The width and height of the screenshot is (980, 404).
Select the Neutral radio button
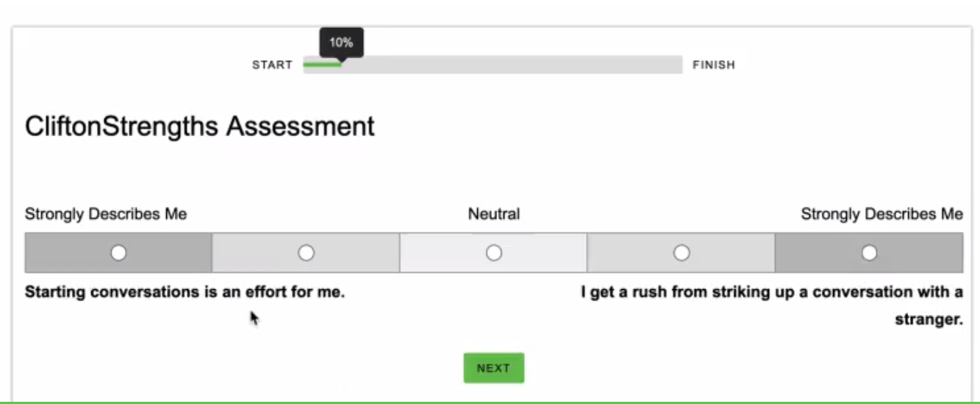tap(494, 253)
